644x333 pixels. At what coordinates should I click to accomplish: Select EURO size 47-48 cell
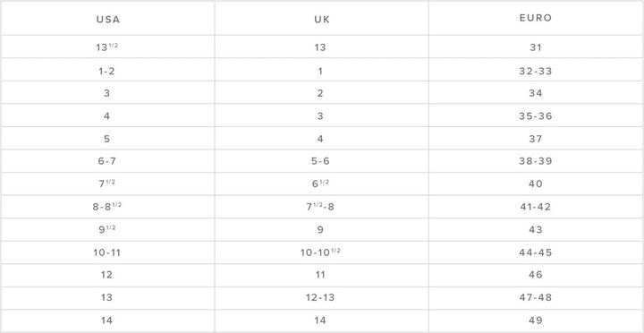tap(536, 298)
